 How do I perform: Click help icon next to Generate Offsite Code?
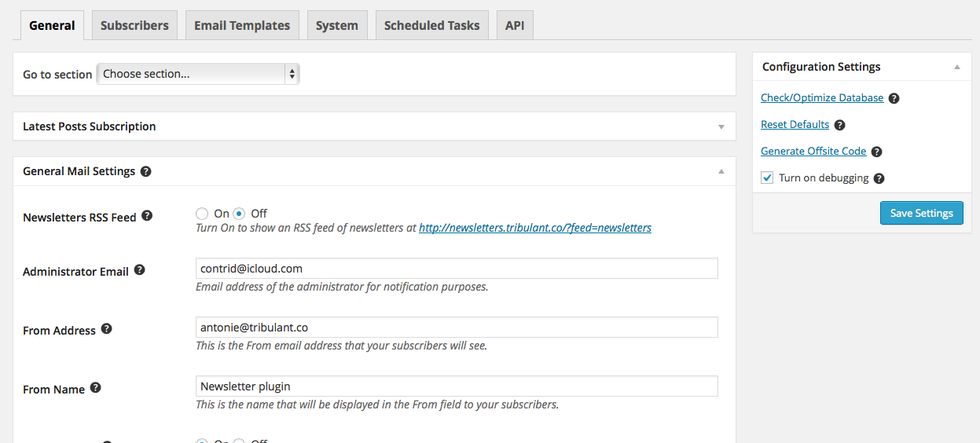876,152
